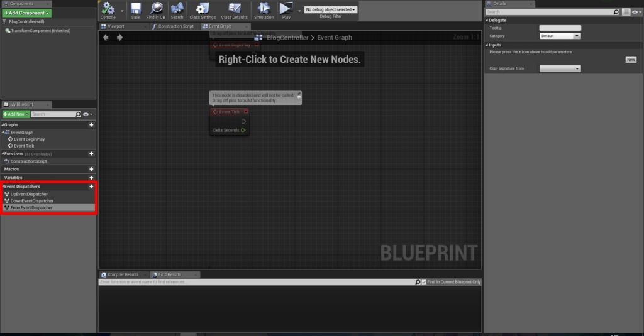Collapse the Inputs section
This screenshot has width=644, height=336.
487,45
